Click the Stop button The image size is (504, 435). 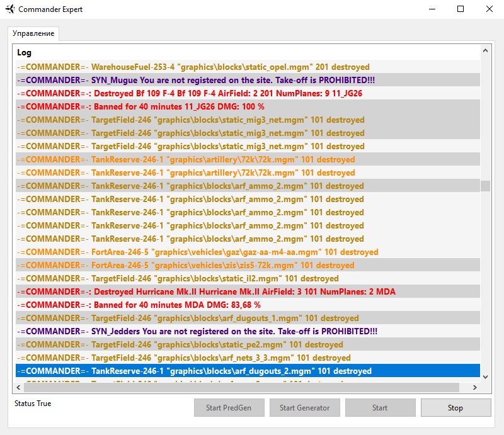pos(455,407)
